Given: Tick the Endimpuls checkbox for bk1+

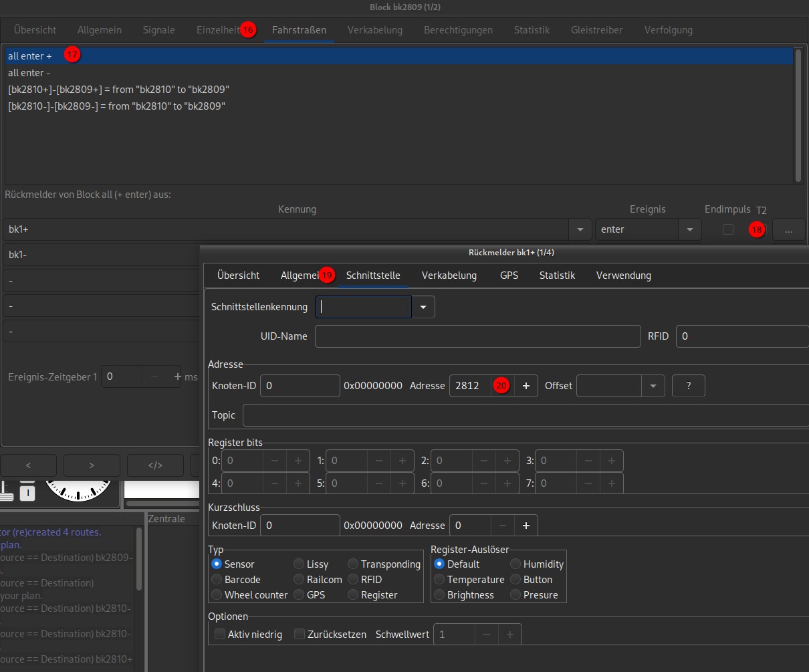Looking at the screenshot, I should (728, 229).
